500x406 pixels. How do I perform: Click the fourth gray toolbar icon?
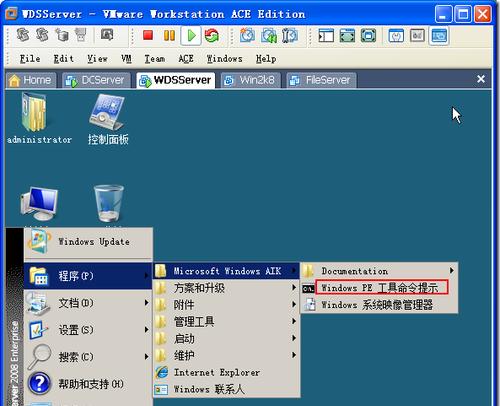pos(81,35)
